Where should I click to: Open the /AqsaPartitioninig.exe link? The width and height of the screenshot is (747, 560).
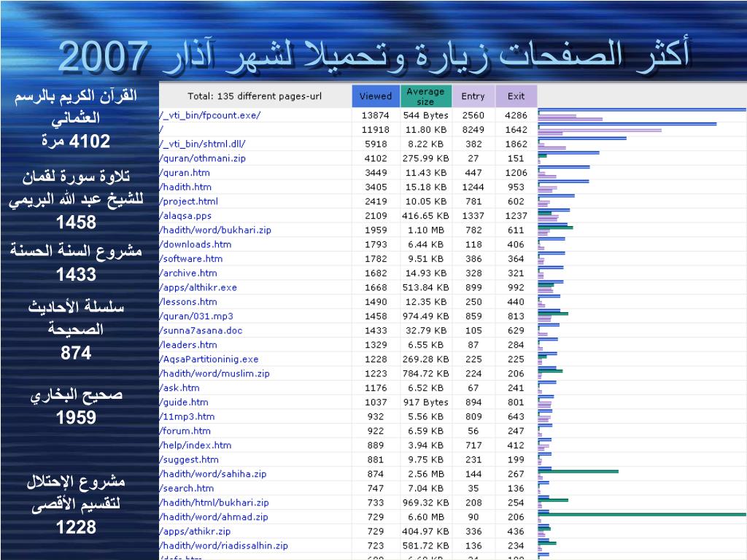209,359
